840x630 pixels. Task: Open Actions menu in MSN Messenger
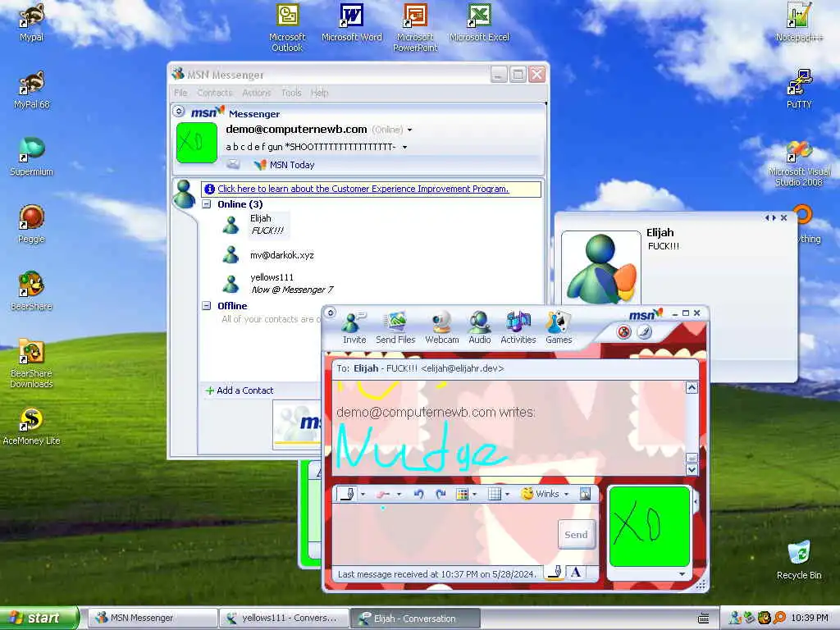point(257,93)
